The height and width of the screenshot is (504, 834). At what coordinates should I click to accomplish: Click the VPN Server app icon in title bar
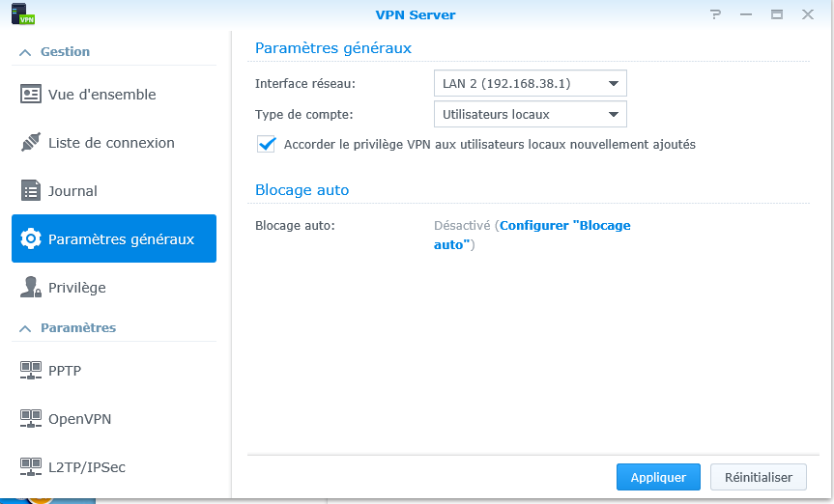pos(23,14)
